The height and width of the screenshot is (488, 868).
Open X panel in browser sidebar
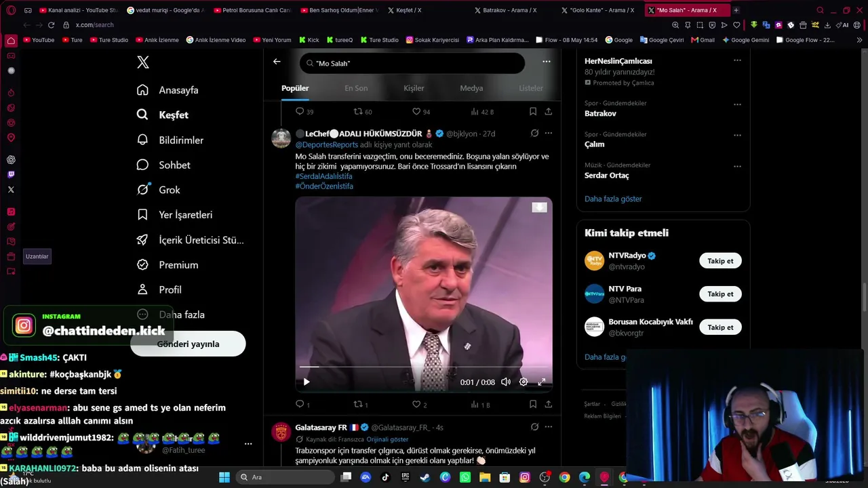[x=11, y=190]
